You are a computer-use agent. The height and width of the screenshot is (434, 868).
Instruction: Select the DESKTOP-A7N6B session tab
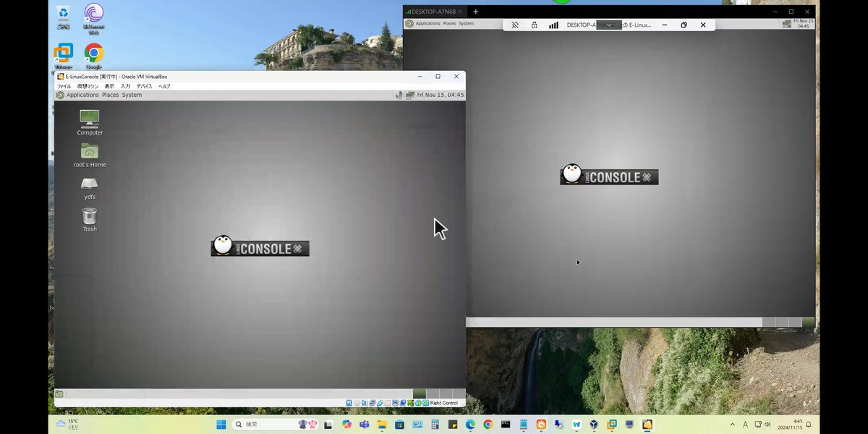[x=433, y=12]
